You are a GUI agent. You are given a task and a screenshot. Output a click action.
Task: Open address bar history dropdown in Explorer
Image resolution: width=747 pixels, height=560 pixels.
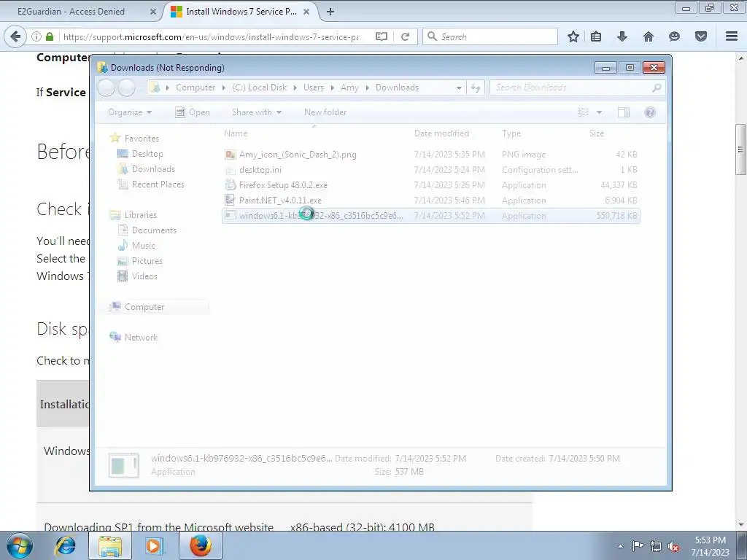tap(459, 87)
